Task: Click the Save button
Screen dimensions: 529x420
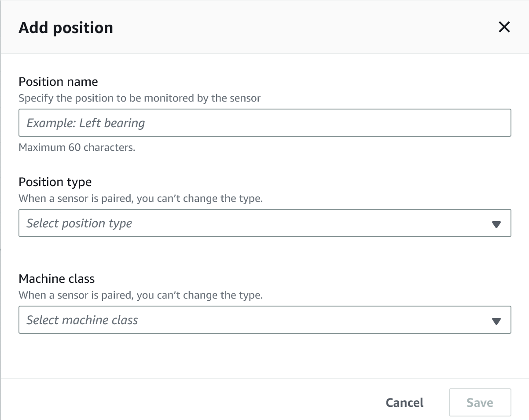Action: 480,402
